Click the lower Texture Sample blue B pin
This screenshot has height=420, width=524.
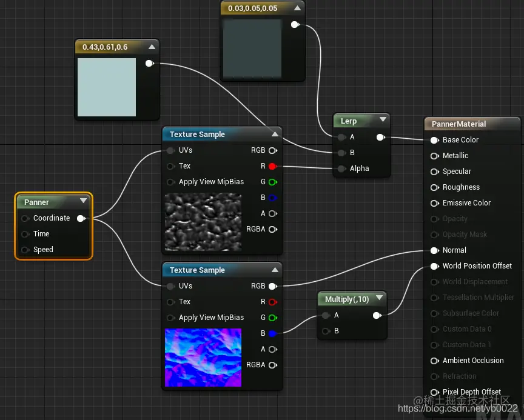click(x=273, y=333)
